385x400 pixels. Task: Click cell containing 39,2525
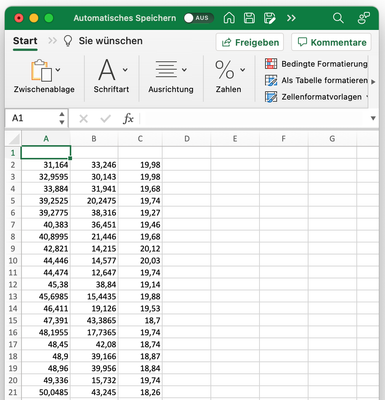(x=46, y=201)
